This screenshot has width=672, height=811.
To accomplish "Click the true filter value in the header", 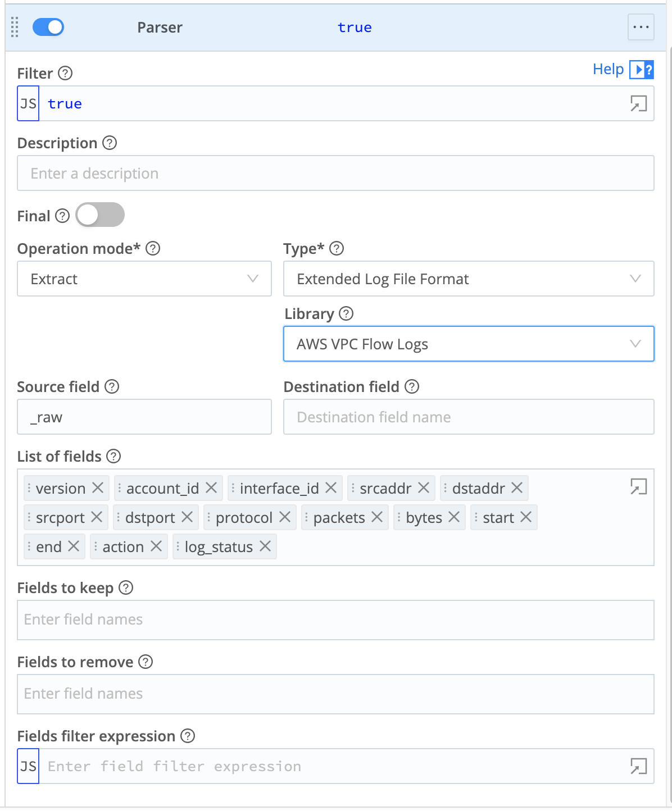I will [x=355, y=27].
